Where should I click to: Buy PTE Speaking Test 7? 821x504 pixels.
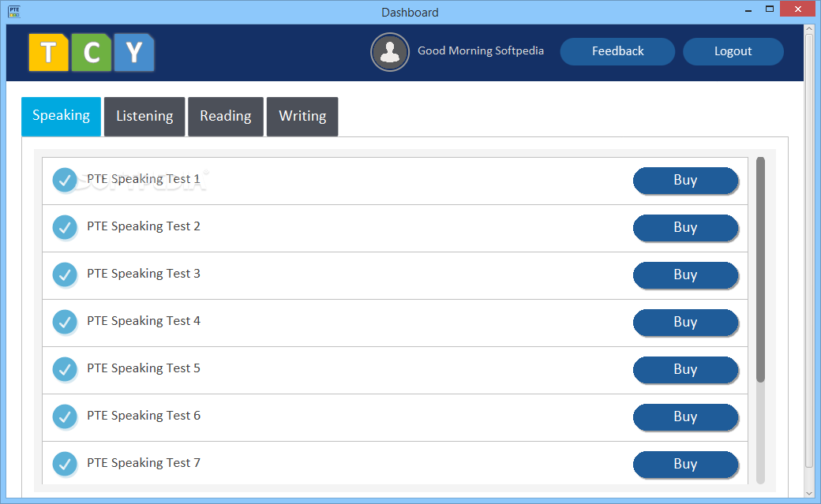[x=685, y=465]
